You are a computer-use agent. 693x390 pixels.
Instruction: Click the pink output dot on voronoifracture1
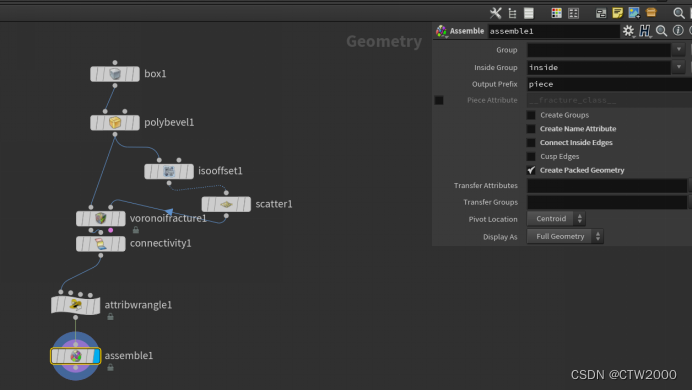click(x=110, y=230)
